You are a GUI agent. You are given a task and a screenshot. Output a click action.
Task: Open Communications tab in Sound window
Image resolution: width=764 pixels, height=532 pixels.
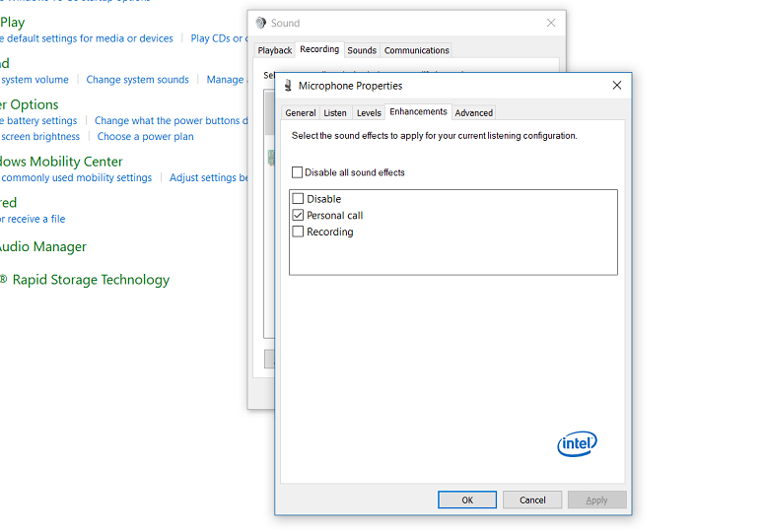point(416,50)
